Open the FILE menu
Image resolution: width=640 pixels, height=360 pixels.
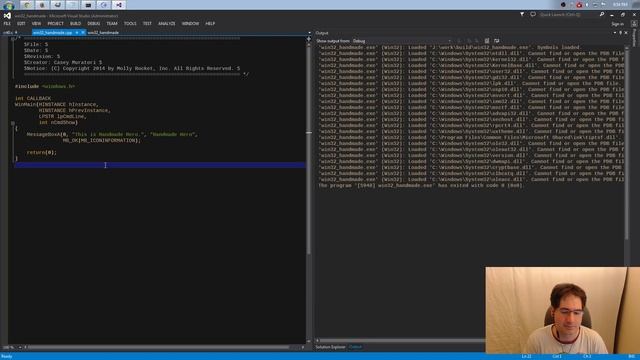point(7,24)
